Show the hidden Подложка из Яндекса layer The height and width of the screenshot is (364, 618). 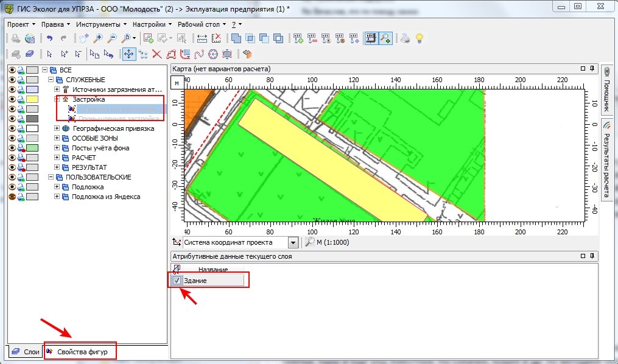(x=12, y=197)
